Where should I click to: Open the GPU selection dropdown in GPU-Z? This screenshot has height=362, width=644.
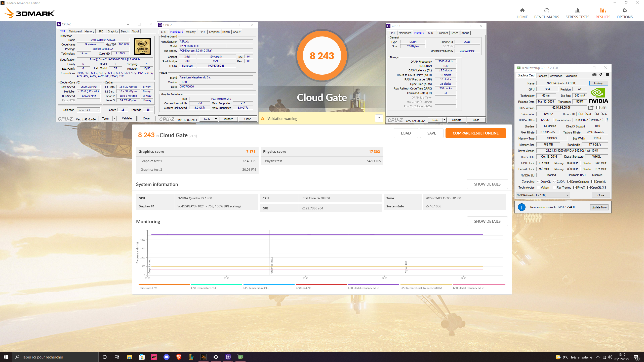click(543, 195)
